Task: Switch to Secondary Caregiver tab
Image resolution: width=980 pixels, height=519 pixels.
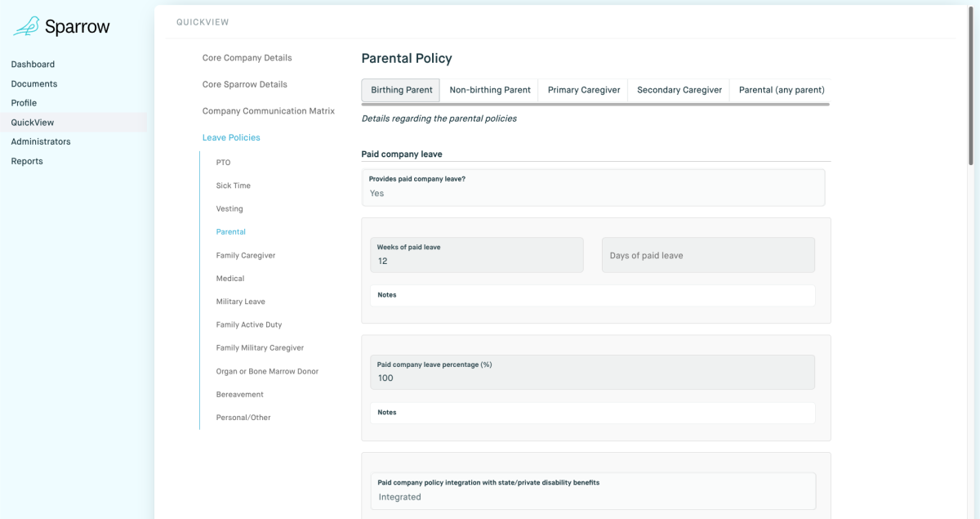Action: (x=679, y=91)
